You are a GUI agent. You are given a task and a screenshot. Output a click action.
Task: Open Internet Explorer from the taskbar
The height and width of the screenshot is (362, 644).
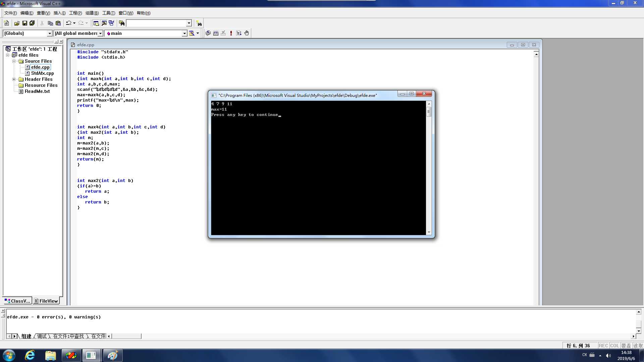click(x=30, y=355)
